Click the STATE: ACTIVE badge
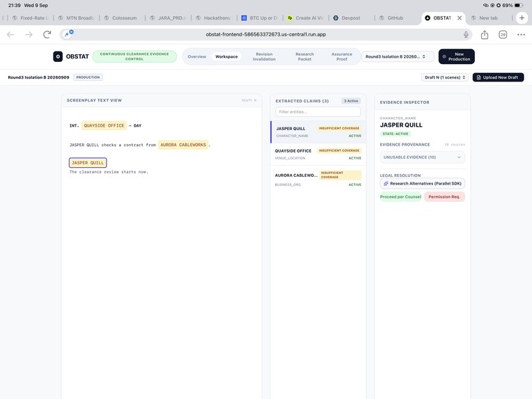 (396, 134)
